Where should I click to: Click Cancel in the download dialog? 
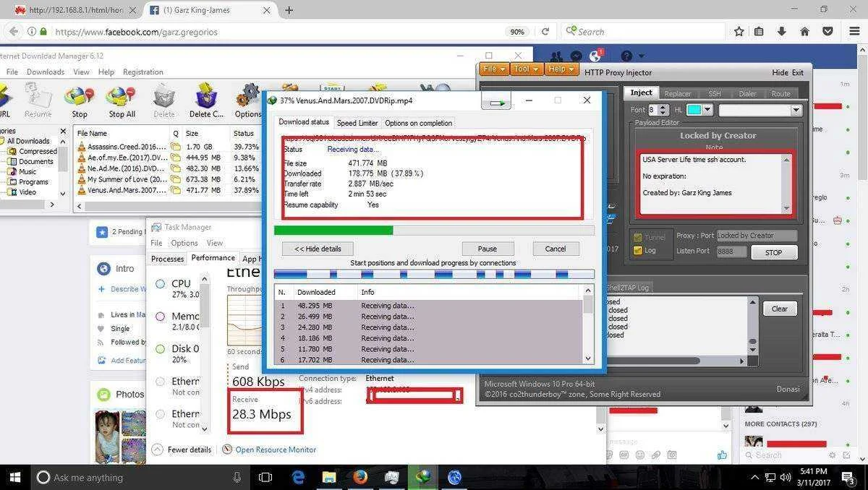click(x=556, y=249)
